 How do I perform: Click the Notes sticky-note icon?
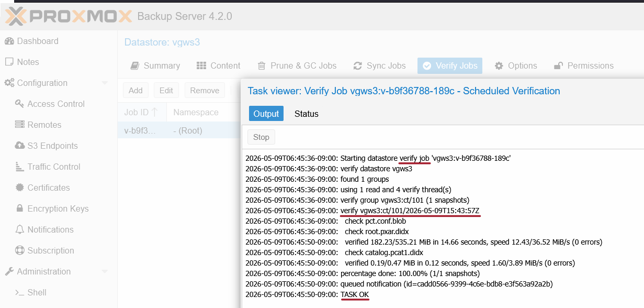pyautogui.click(x=9, y=62)
